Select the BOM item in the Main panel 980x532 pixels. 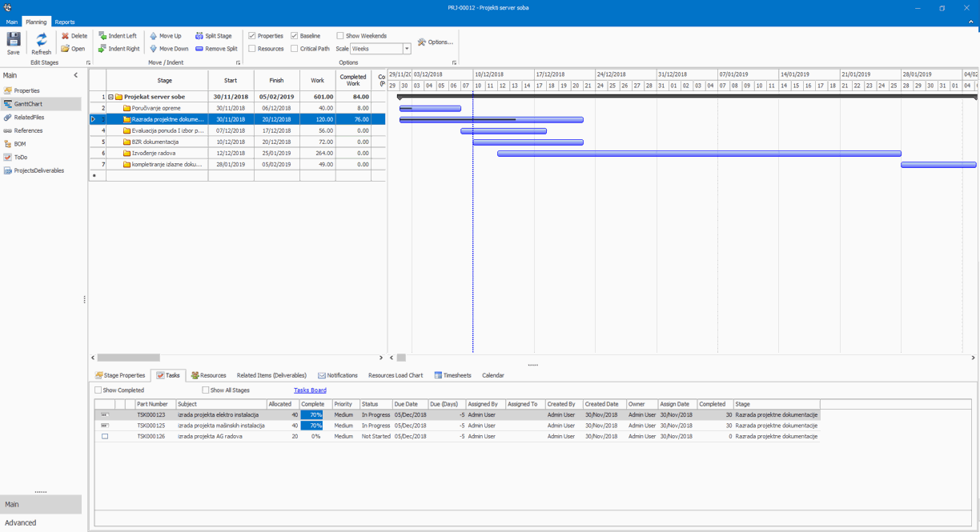23,143
